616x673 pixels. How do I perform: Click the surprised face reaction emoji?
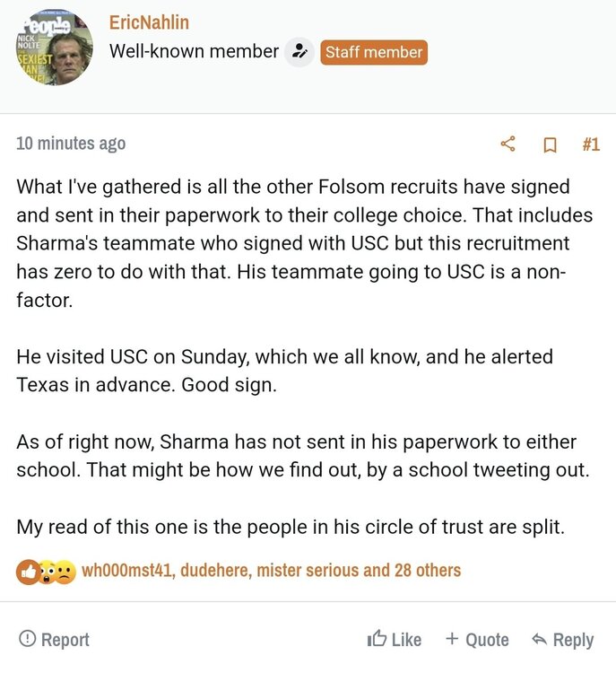click(46, 570)
